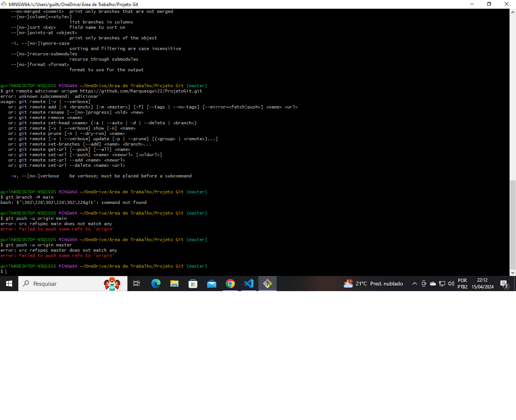Click the current empty prompt line

click(3, 271)
